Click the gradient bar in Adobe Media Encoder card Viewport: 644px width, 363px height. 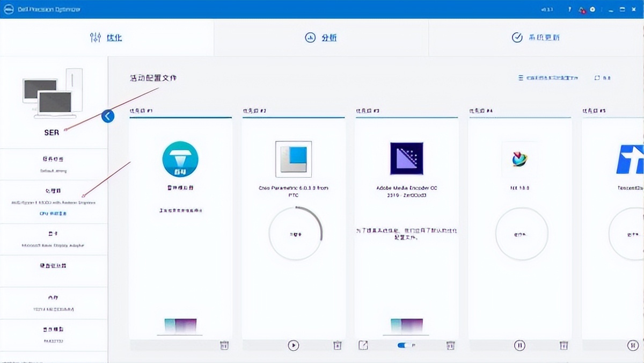coord(406,326)
